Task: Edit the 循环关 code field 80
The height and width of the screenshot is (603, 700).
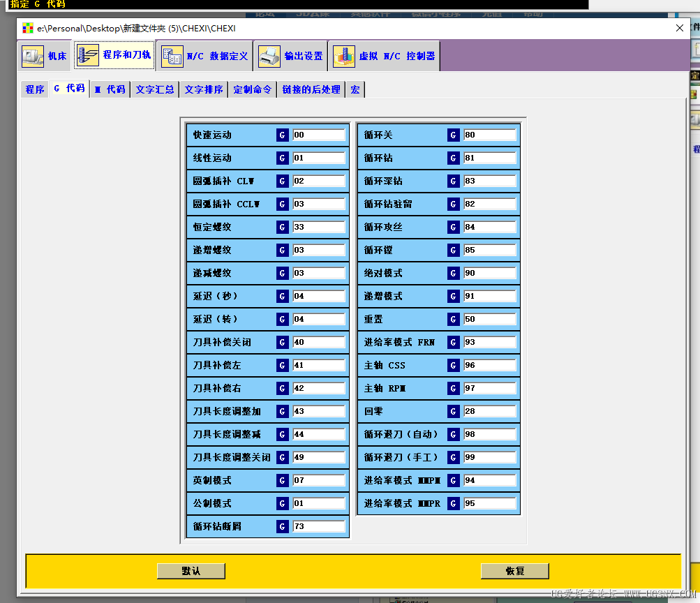Action: coord(490,135)
